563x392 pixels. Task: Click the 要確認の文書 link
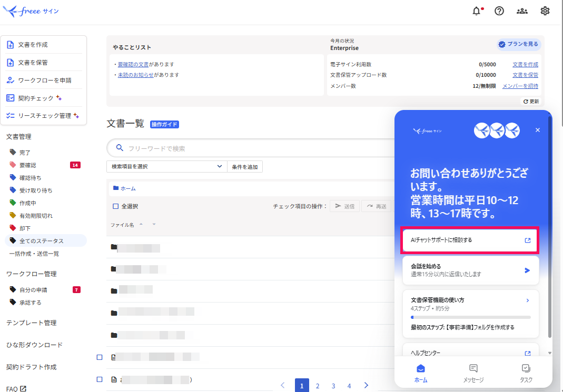tap(133, 65)
